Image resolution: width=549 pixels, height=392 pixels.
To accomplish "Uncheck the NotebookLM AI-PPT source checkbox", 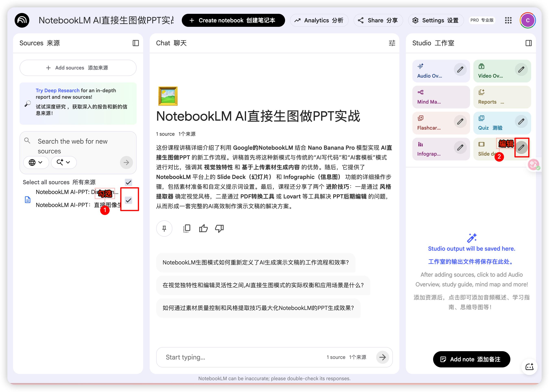I will tap(128, 200).
